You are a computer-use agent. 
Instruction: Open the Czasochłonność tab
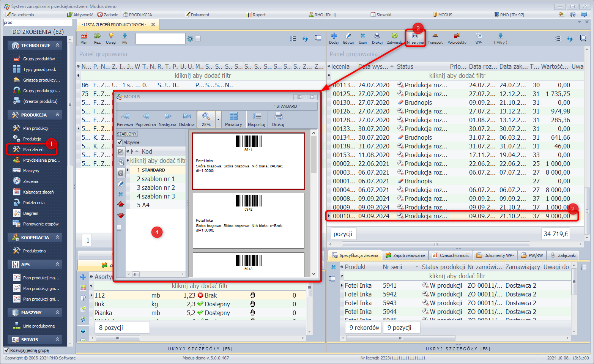[451, 255]
